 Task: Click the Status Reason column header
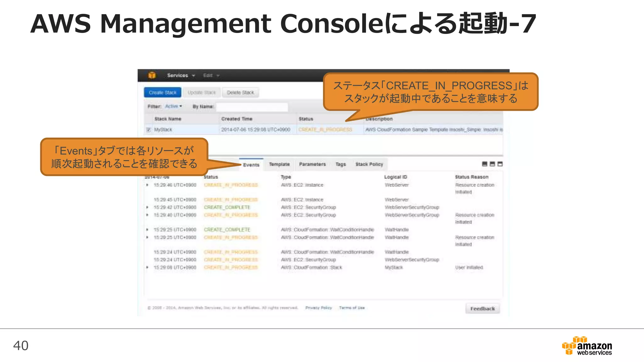(472, 177)
